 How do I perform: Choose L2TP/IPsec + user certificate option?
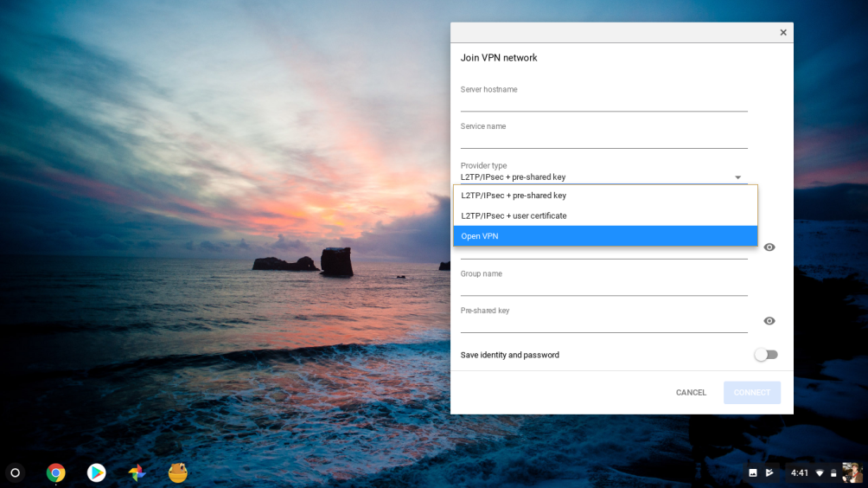(605, 215)
